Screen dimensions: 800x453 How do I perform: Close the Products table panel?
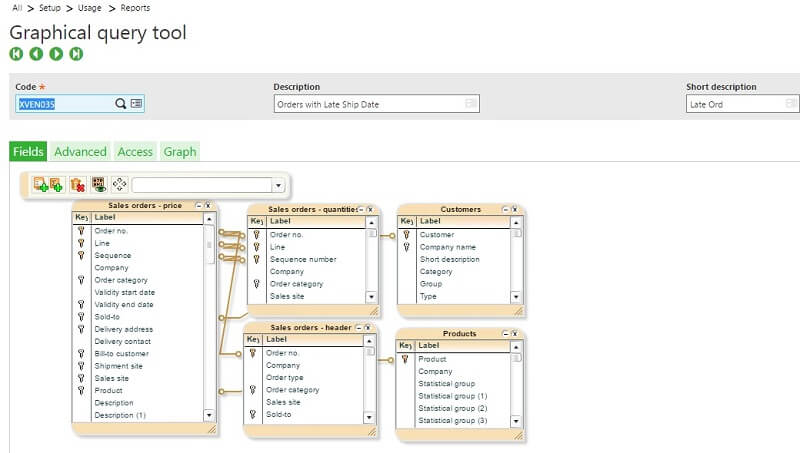[514, 334]
